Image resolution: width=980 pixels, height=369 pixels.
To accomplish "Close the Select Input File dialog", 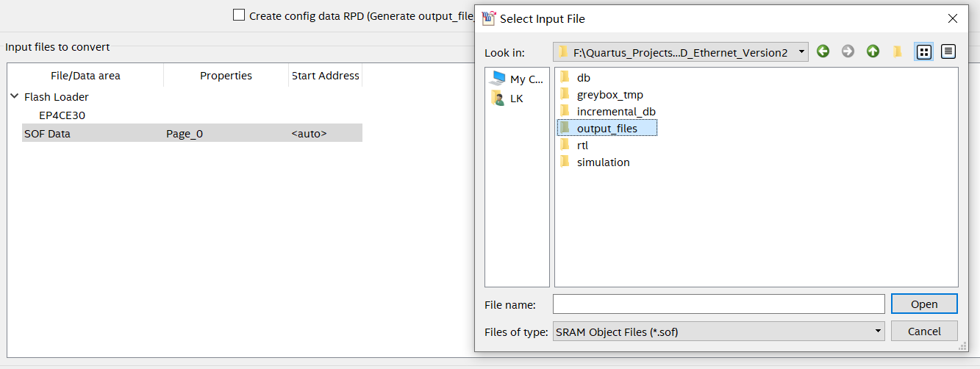I will click(x=953, y=18).
